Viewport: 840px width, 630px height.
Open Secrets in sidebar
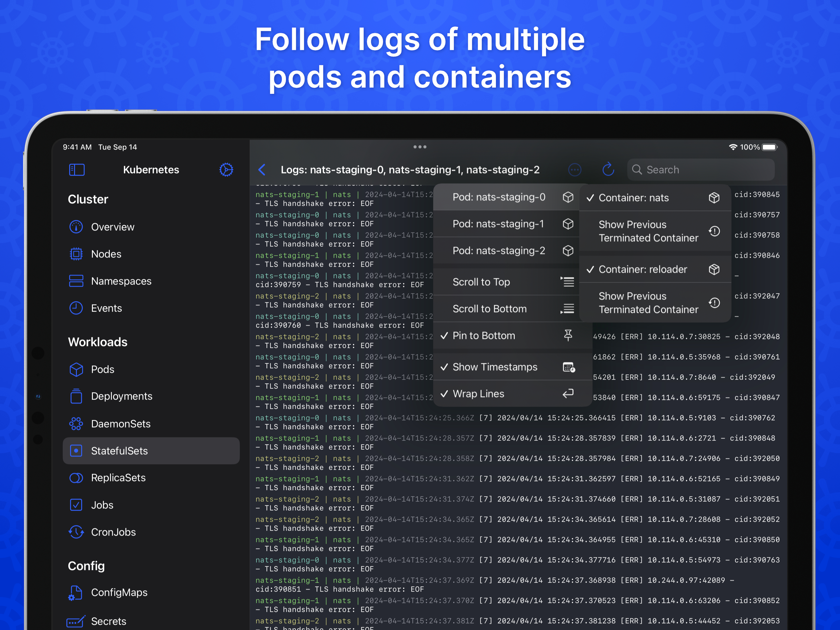(151, 621)
